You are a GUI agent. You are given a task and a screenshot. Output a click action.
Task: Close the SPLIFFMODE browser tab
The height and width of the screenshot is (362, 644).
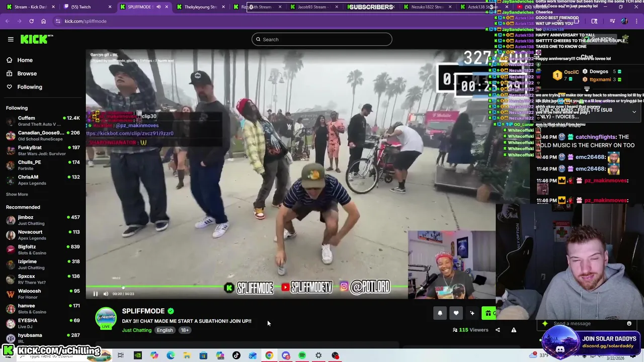pyautogui.click(x=166, y=7)
